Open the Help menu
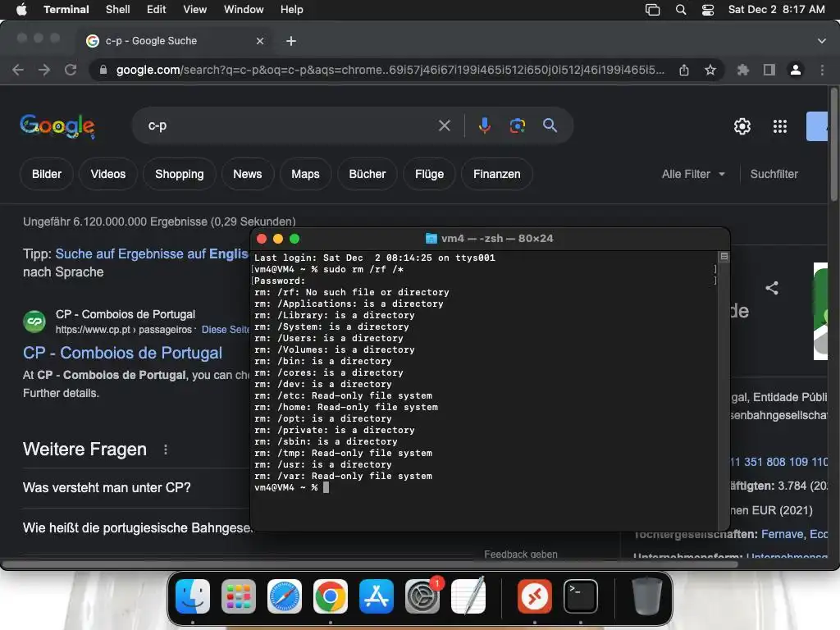This screenshot has width=840, height=630. pos(291,9)
